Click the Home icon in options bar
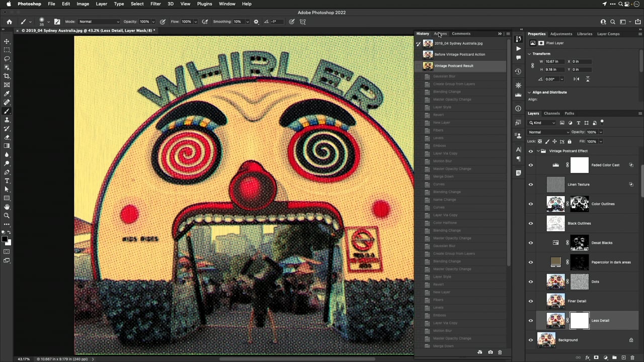Viewport: 644px width, 362px height. pyautogui.click(x=9, y=22)
